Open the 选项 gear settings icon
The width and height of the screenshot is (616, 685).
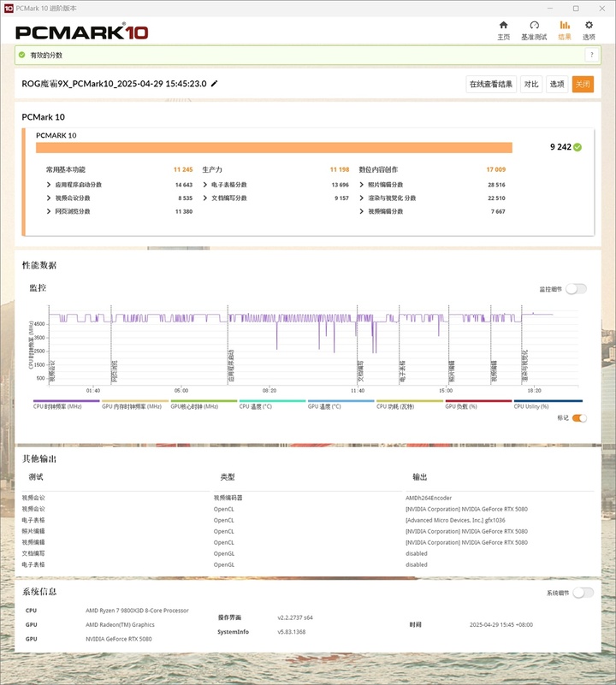click(589, 26)
